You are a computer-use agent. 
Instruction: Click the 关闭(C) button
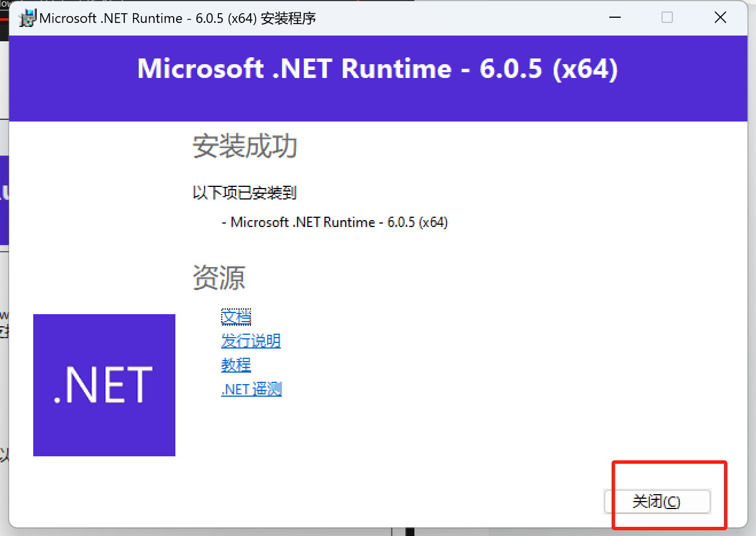click(657, 502)
